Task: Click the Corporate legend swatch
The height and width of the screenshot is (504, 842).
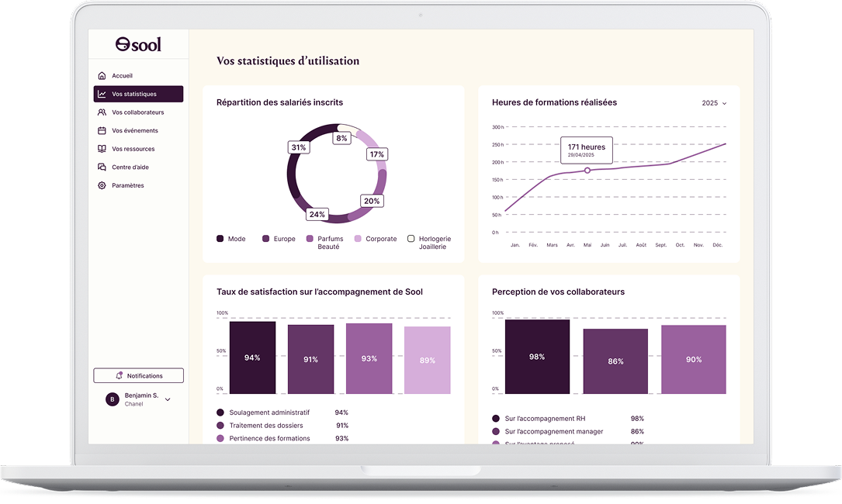Action: tap(359, 239)
